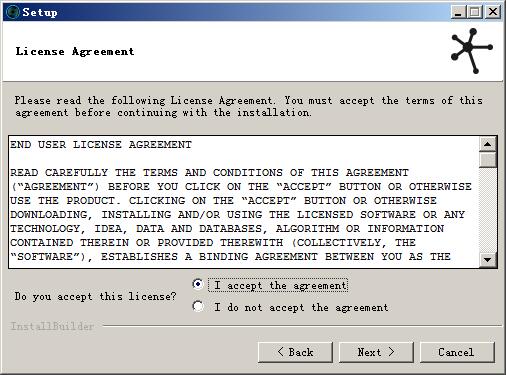
Task: Click the empty scrollbar track below thumb
Action: pyautogui.click(x=488, y=209)
